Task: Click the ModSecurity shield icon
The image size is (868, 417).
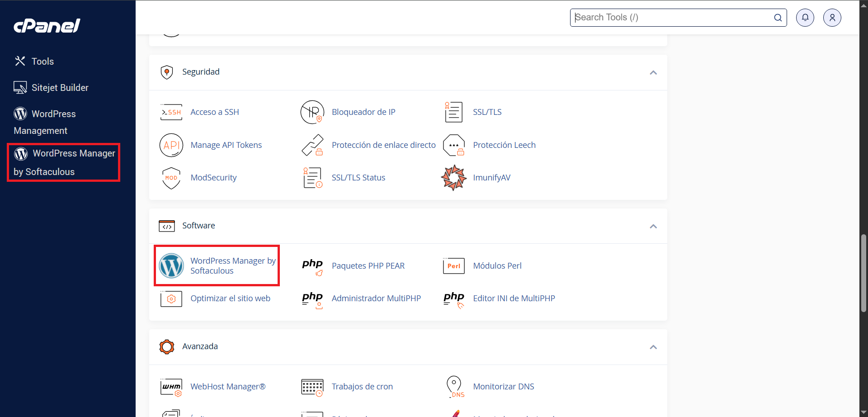Action: point(171,178)
